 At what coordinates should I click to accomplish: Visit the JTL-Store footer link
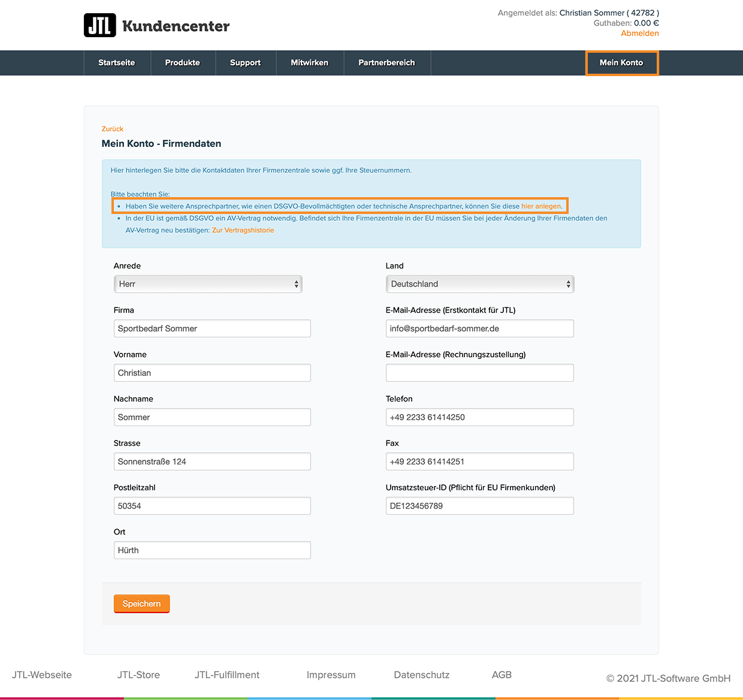(x=138, y=675)
